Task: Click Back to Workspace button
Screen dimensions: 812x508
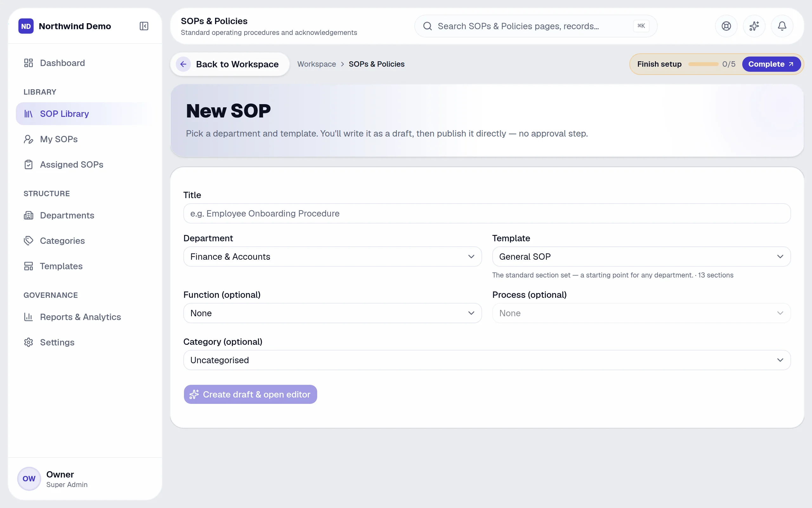Action: tap(230, 64)
